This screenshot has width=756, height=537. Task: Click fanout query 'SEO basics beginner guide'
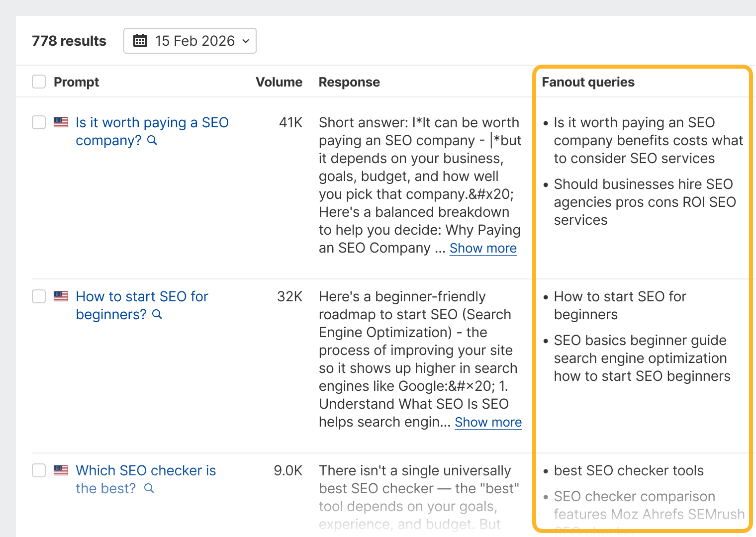(x=642, y=358)
